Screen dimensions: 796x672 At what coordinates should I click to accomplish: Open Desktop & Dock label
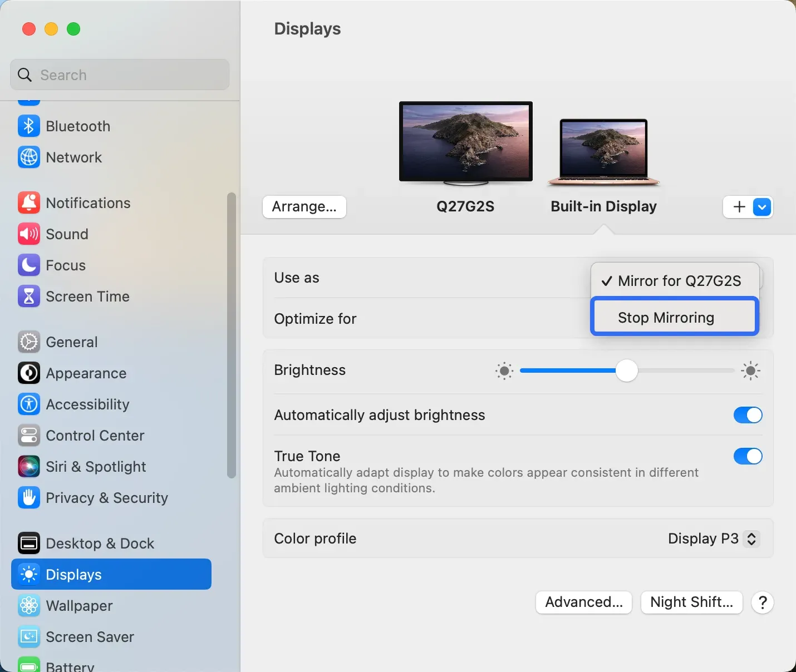point(100,543)
